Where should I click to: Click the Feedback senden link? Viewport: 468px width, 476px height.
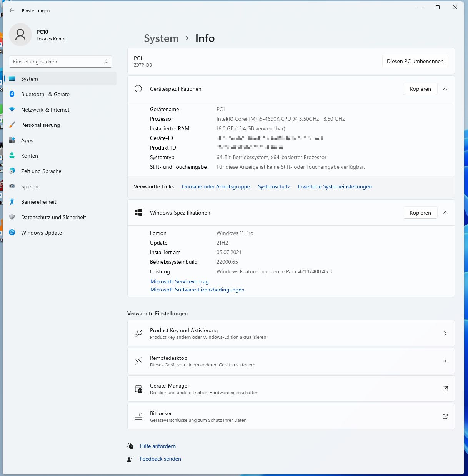tap(160, 459)
